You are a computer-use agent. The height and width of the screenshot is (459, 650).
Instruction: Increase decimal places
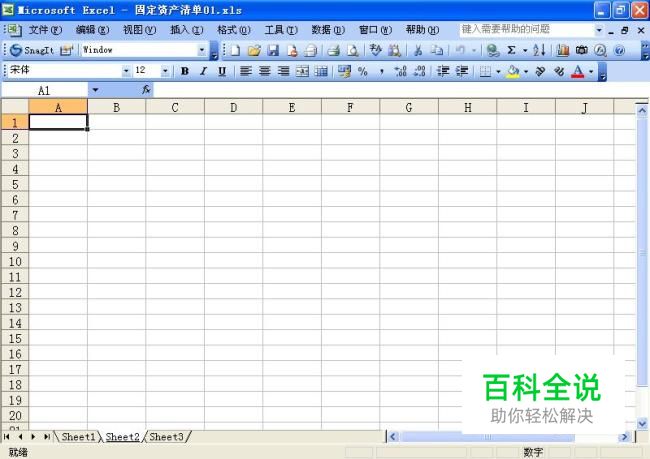(x=400, y=71)
